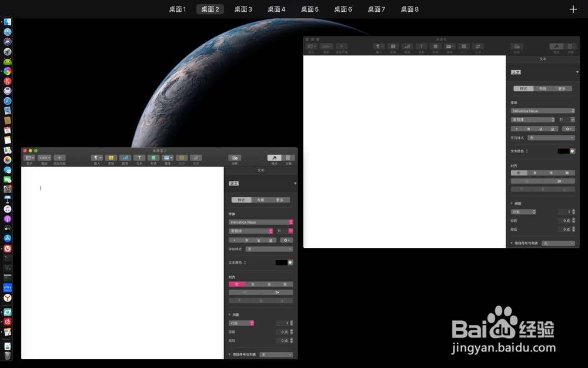This screenshot has height=368, width=588.
Task: Click black text color swatch in 未命名2 window
Action: coord(281,263)
